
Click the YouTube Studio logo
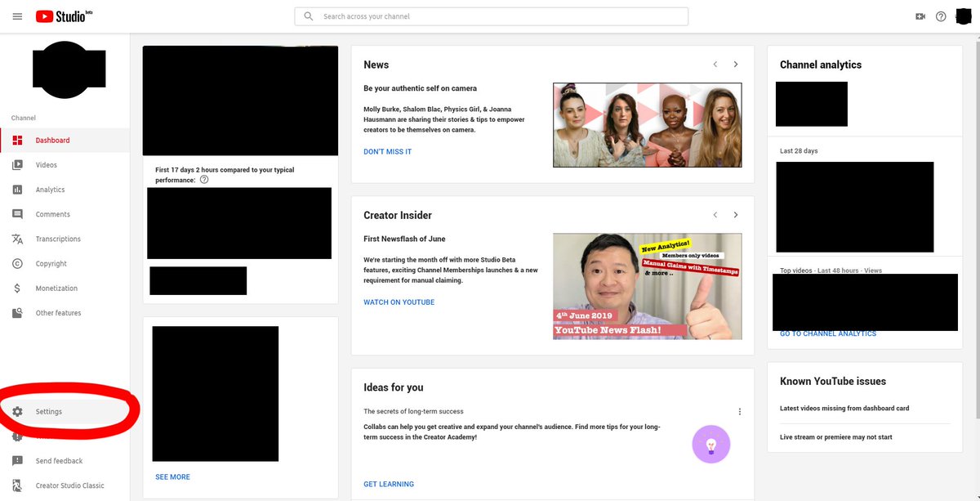click(x=64, y=16)
